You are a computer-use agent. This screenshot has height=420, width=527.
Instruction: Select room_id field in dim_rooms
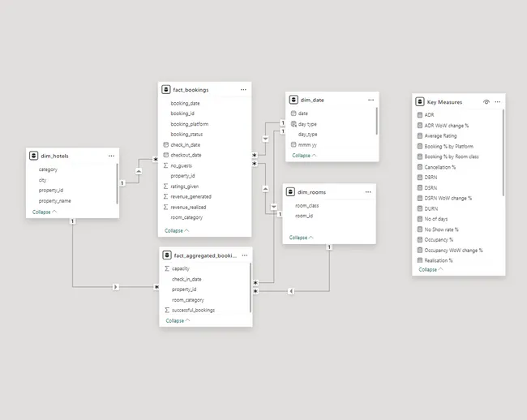(x=304, y=216)
